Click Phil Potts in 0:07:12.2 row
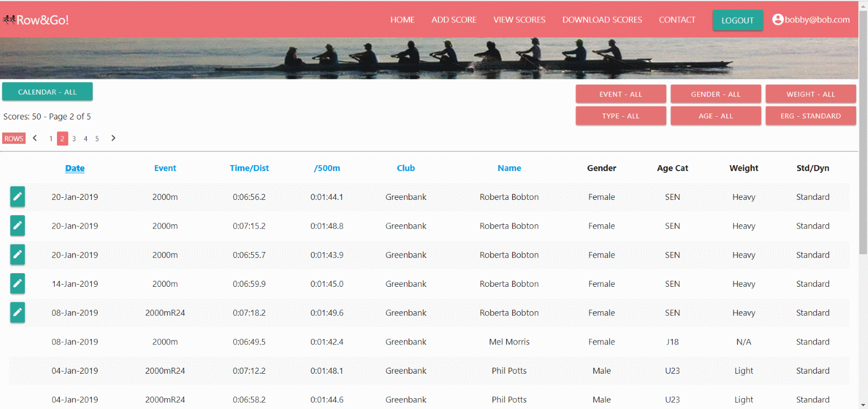Viewport: 868px width, 409px height. [509, 370]
